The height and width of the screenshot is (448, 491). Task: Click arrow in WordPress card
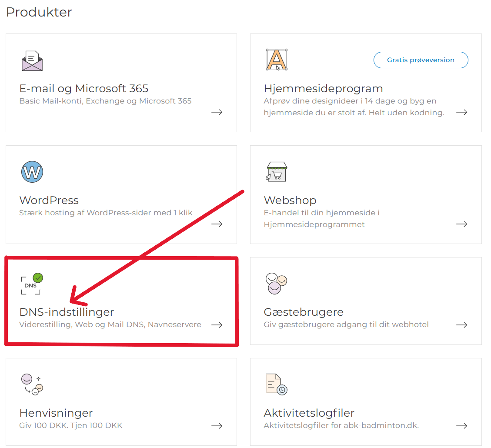pyautogui.click(x=217, y=224)
